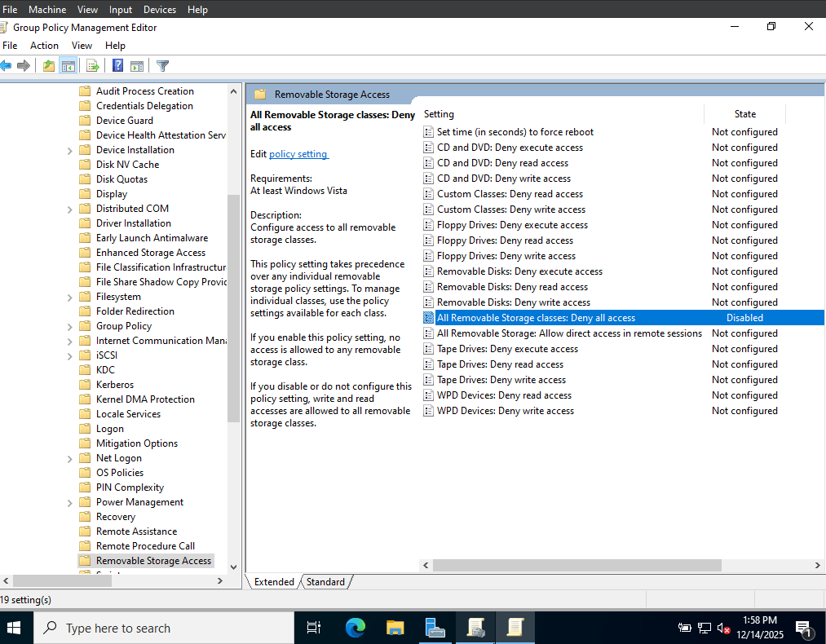This screenshot has height=644, width=826.
Task: Expand the Filesystem tree node
Action: (69, 298)
